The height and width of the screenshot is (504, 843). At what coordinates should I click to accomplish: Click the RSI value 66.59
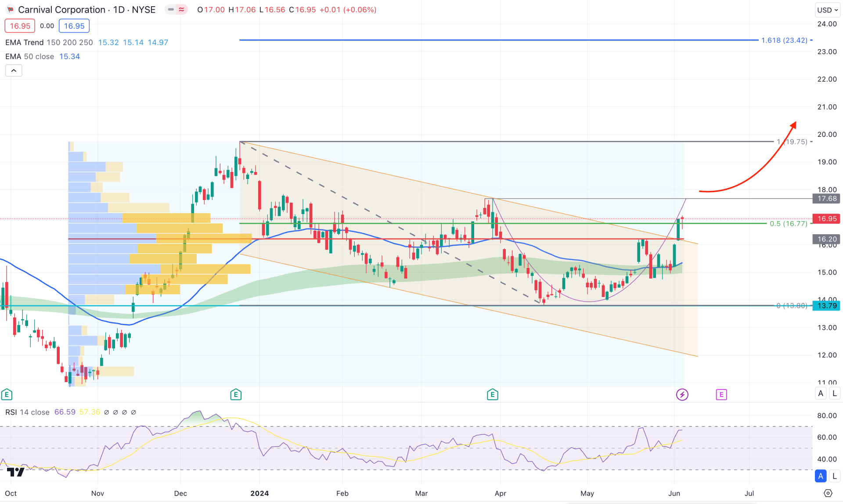pos(65,412)
